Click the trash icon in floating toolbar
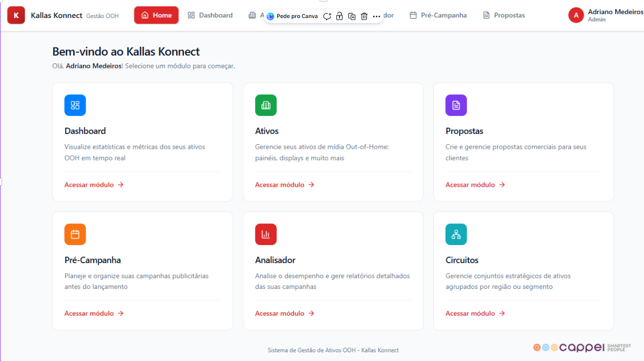This screenshot has height=361, width=644. (x=364, y=16)
